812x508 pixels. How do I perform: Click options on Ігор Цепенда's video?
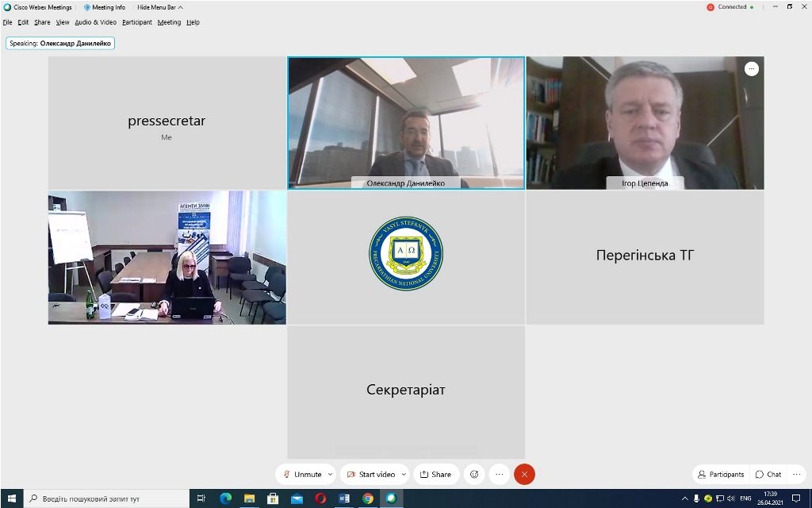[751, 69]
